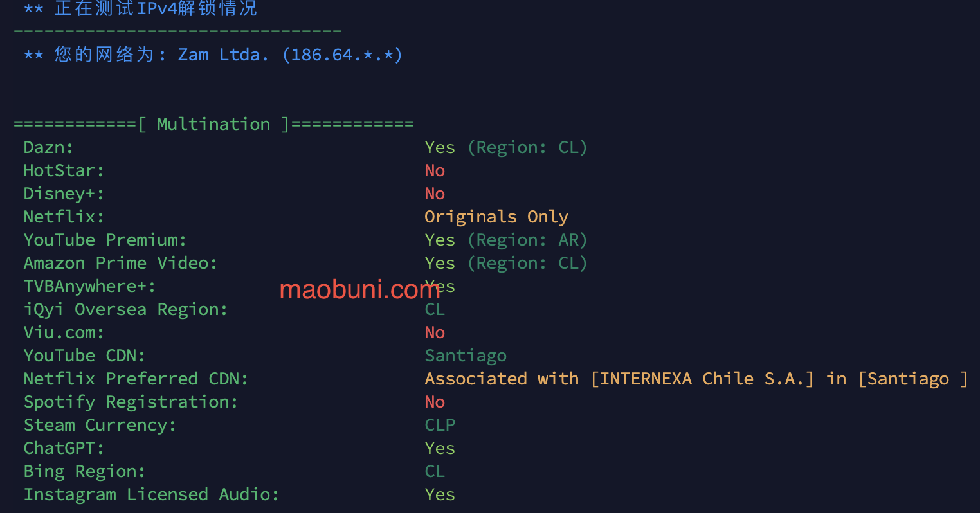Click the TVBAnywhere+ label
The height and width of the screenshot is (513, 980).
point(89,286)
